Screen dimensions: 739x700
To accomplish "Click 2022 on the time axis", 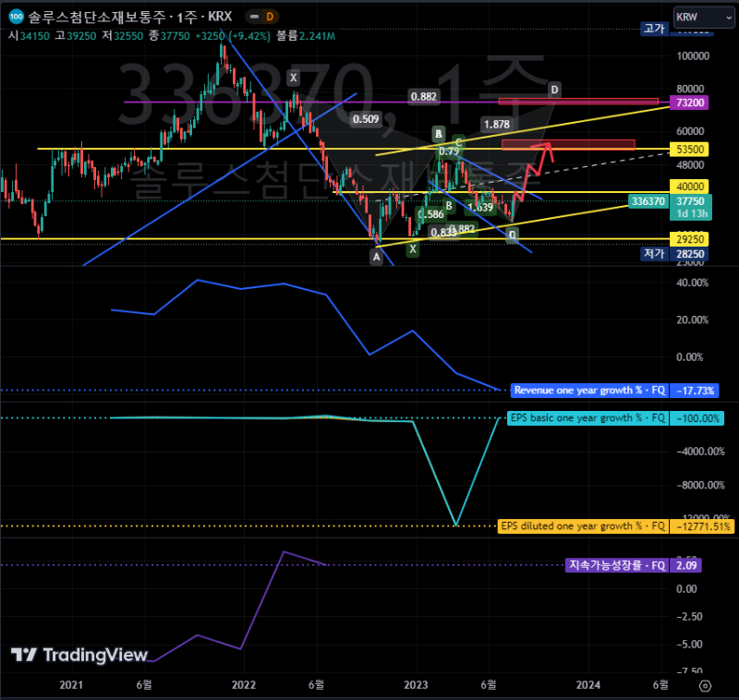I will tap(244, 684).
